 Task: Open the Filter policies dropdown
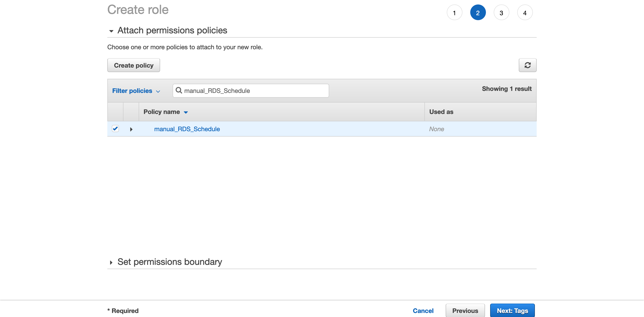pyautogui.click(x=136, y=91)
